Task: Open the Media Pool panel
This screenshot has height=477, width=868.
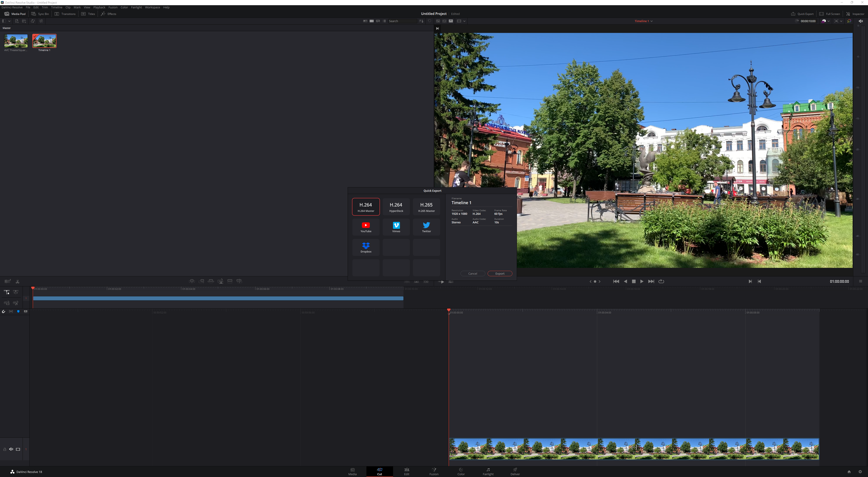Action: pos(15,14)
